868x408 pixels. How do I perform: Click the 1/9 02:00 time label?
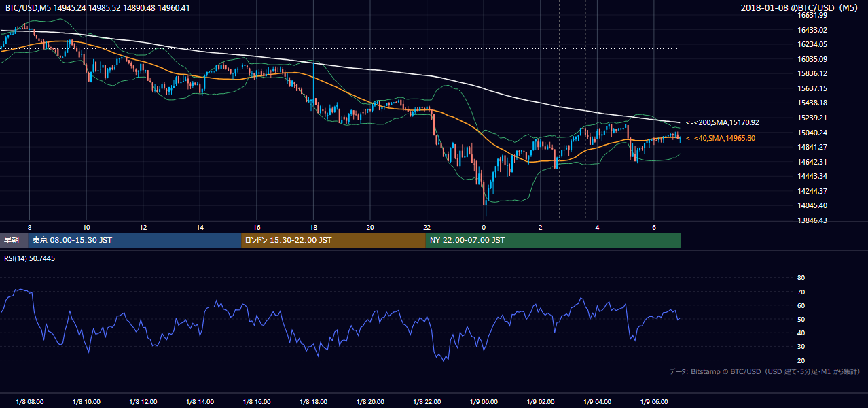(541, 401)
